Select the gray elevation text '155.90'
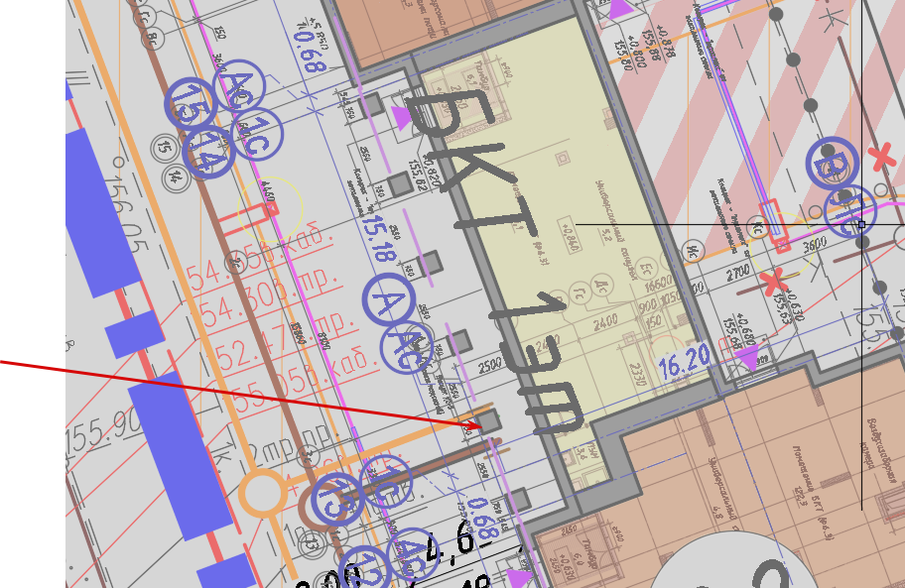The width and height of the screenshot is (905, 588). point(103,431)
